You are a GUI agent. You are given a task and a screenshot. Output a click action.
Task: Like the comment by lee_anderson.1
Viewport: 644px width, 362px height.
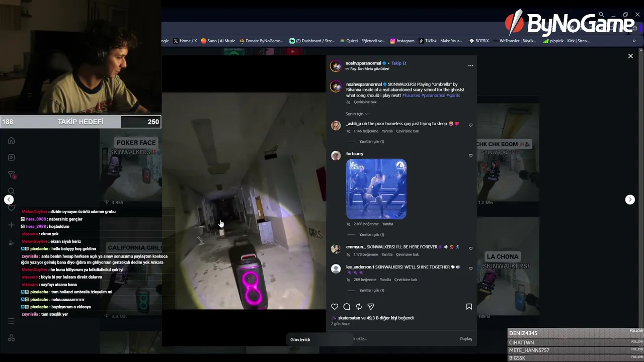[x=471, y=268]
